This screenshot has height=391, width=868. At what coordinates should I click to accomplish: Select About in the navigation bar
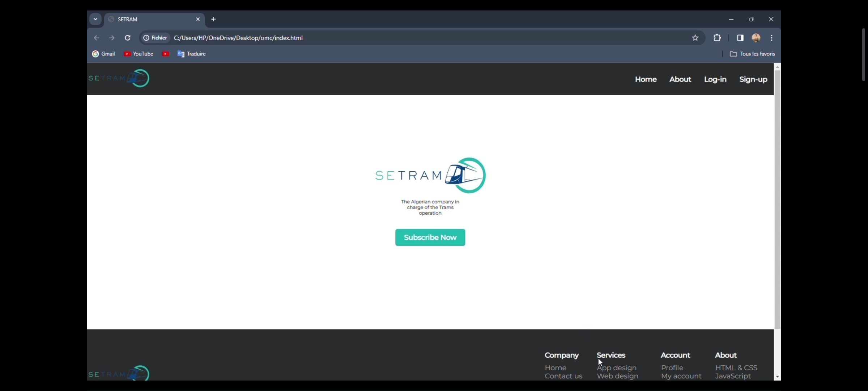[680, 79]
